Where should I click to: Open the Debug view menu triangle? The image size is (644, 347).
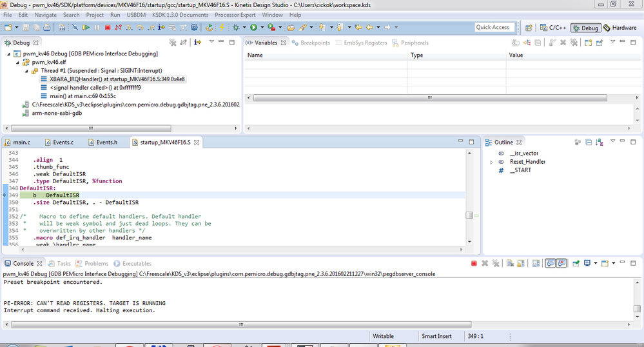pyautogui.click(x=211, y=41)
